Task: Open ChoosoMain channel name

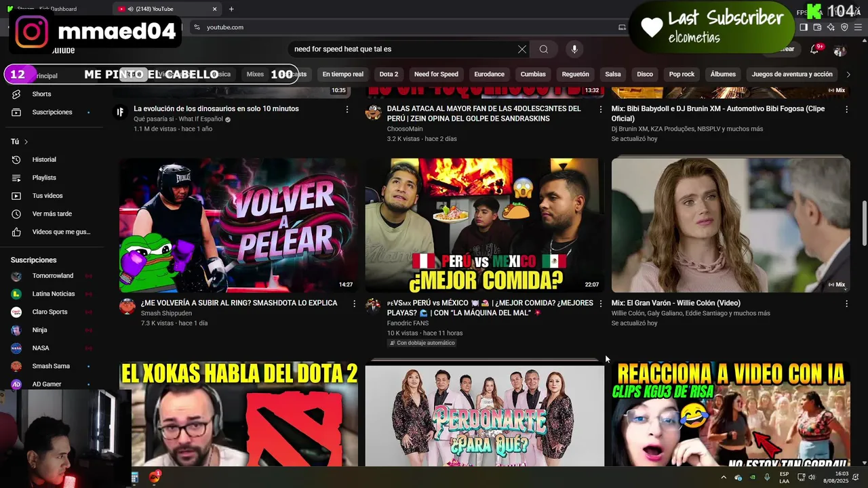Action: tap(405, 129)
